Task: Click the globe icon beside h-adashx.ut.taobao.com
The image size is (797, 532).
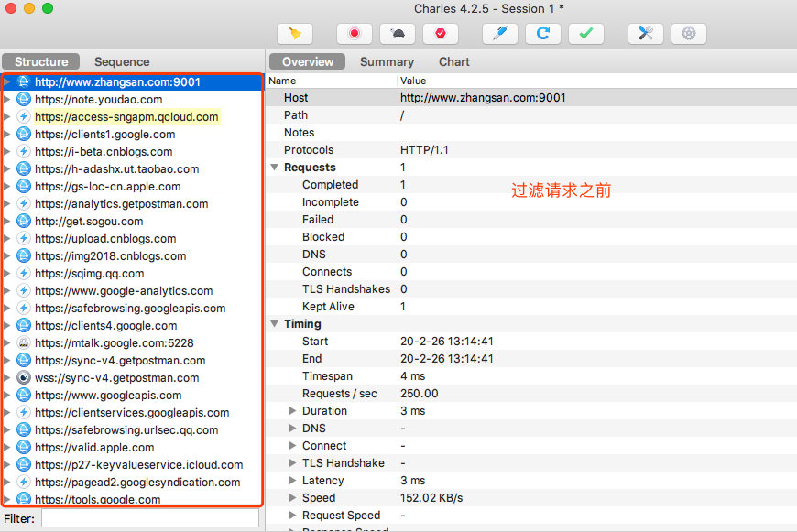Action: pyautogui.click(x=24, y=168)
